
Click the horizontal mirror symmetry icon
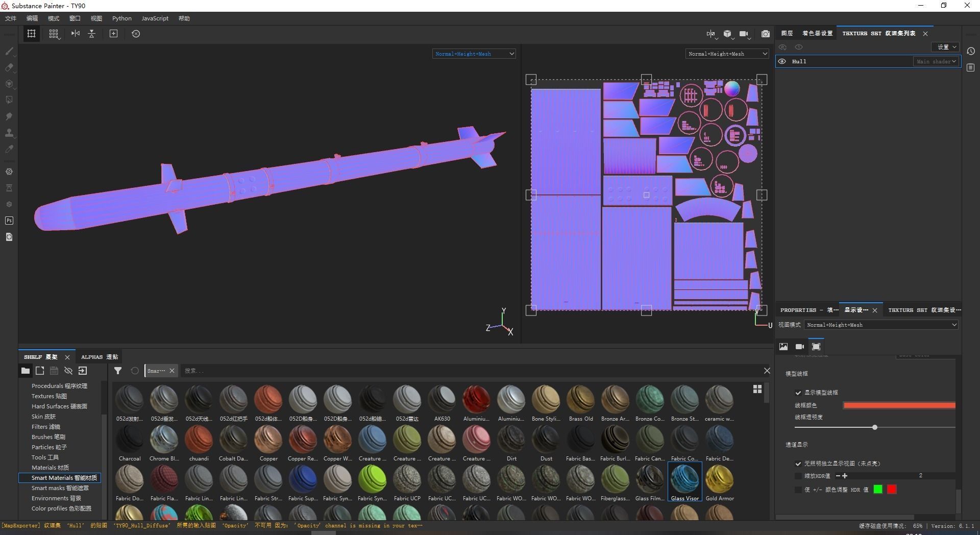76,34
